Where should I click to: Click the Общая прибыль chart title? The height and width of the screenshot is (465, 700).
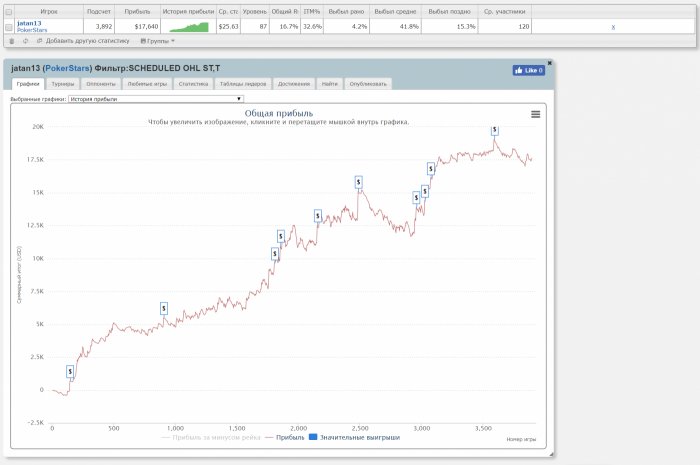point(279,113)
